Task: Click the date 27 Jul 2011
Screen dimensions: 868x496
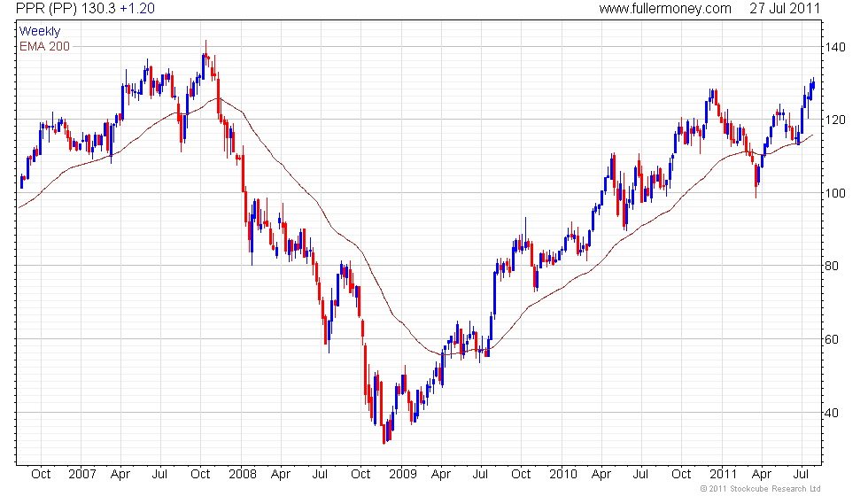Action: 785,9
